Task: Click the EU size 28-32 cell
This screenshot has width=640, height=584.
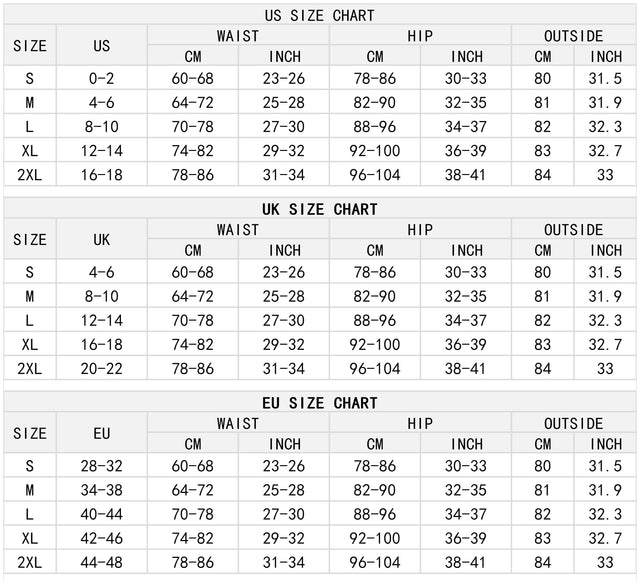Action: tap(102, 466)
